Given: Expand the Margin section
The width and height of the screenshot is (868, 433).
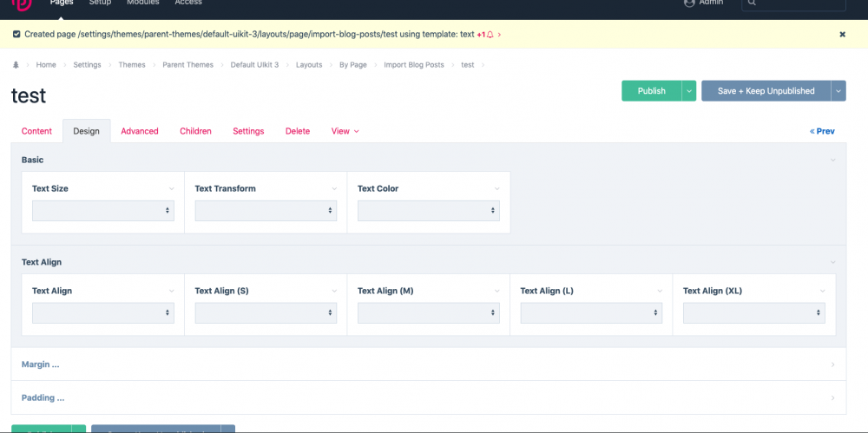Looking at the screenshot, I should (429, 364).
